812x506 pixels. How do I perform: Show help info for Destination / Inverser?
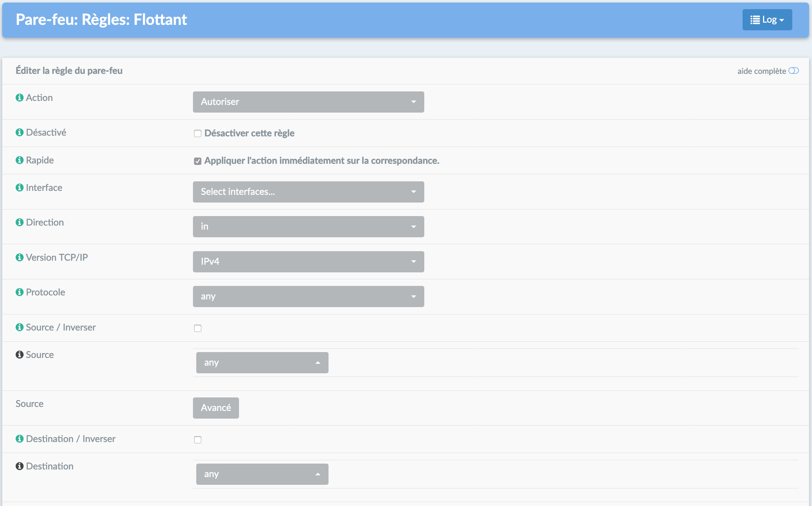20,439
